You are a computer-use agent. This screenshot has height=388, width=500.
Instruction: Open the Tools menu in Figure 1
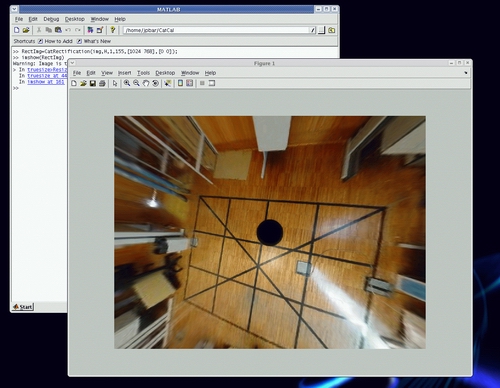(143, 73)
